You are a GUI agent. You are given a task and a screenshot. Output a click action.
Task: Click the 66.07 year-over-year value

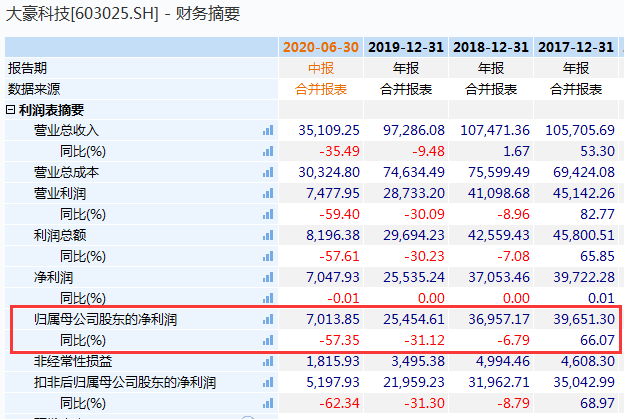(x=597, y=340)
